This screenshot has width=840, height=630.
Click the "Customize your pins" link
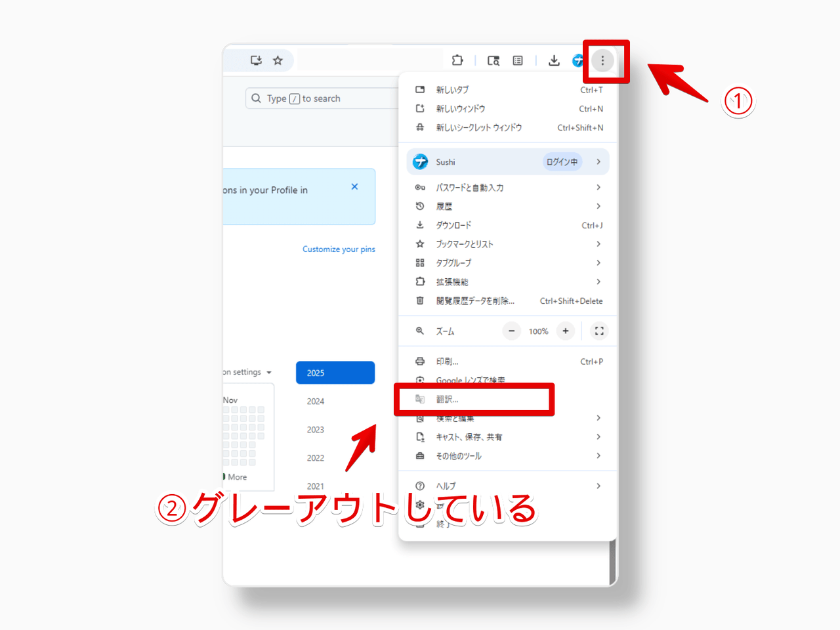click(x=339, y=249)
